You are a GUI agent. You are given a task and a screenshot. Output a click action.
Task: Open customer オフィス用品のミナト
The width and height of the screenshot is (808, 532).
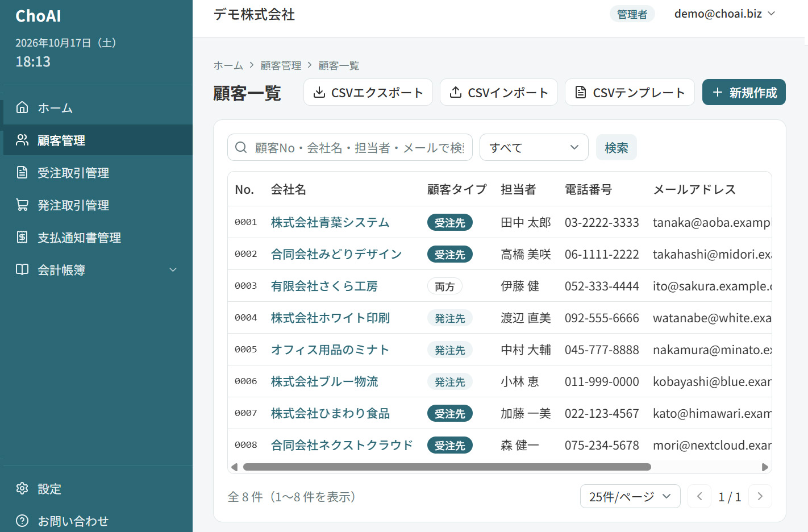pyautogui.click(x=330, y=350)
